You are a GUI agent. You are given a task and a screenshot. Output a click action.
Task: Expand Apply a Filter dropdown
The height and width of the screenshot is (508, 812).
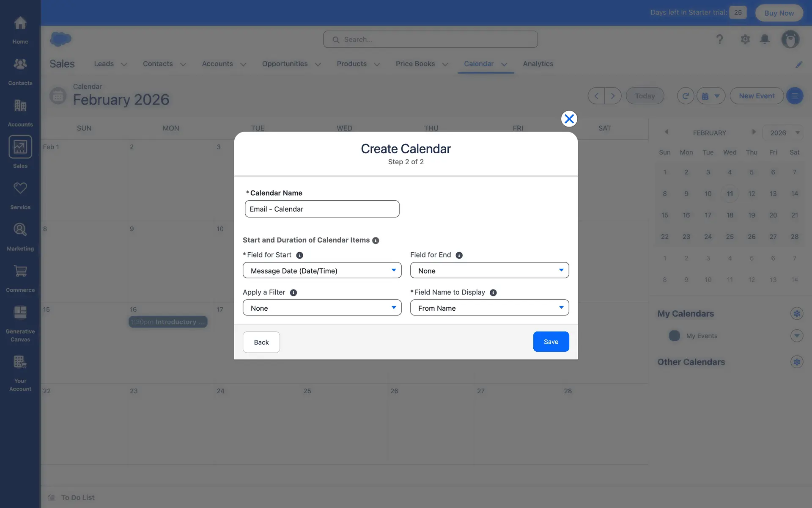pyautogui.click(x=322, y=308)
